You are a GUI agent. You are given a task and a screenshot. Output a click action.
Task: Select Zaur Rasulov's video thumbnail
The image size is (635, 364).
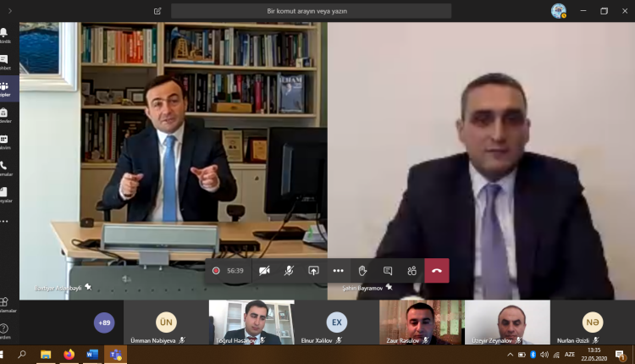[421, 323]
